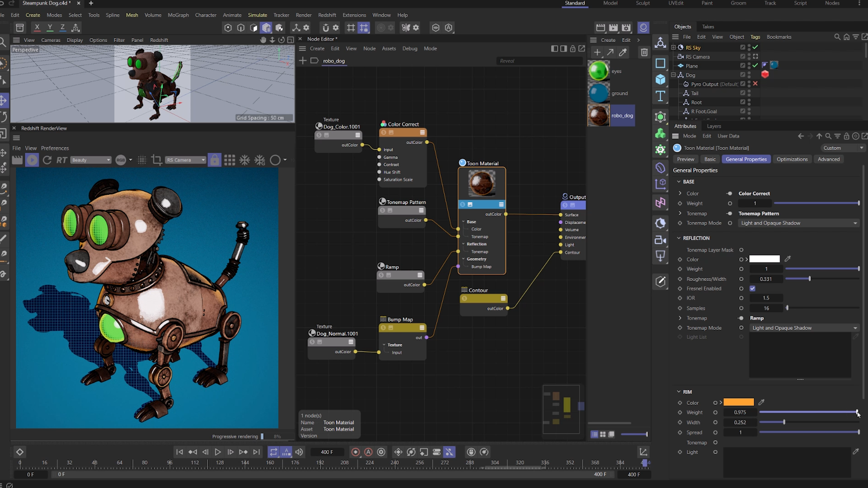Collapse the RIM section
The width and height of the screenshot is (868, 488).
click(x=679, y=392)
